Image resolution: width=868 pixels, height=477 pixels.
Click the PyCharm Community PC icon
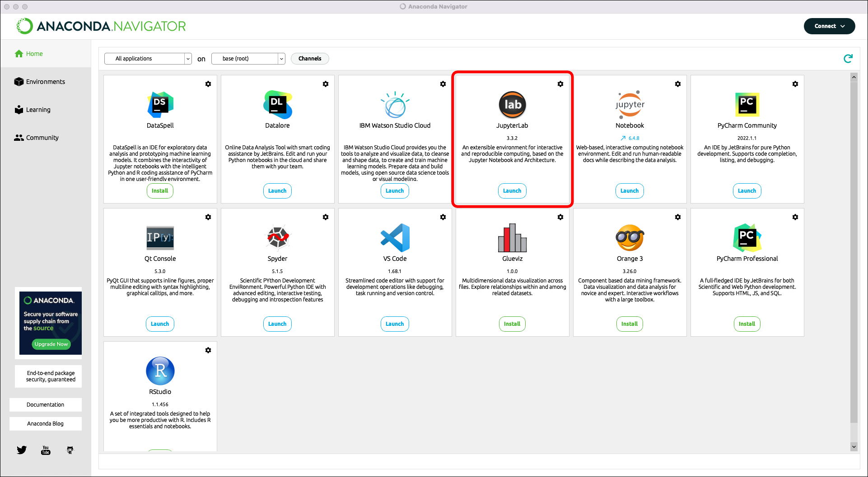[x=747, y=104]
